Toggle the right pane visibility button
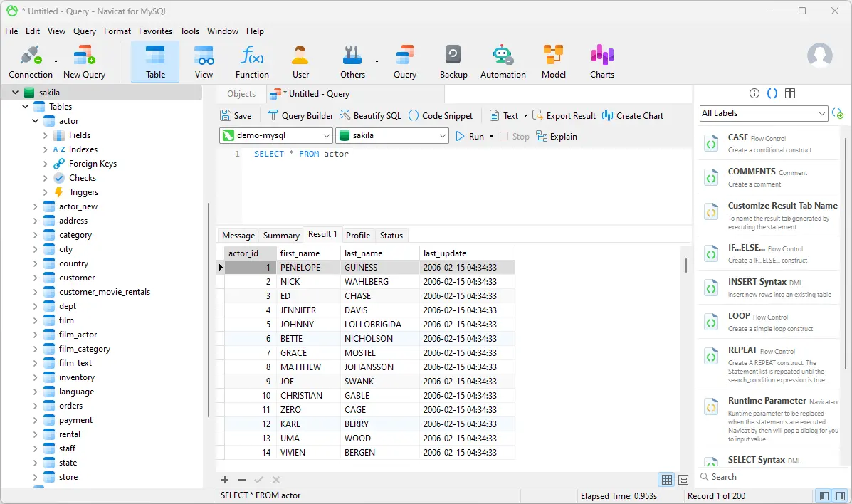Viewport: 852px width, 504px height. tap(840, 495)
